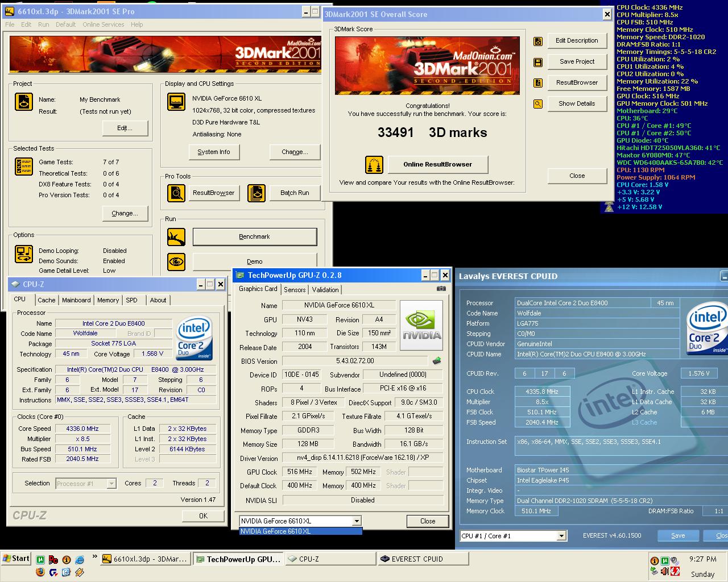Click the monitor icon under Display and CPU Settings

tap(176, 102)
